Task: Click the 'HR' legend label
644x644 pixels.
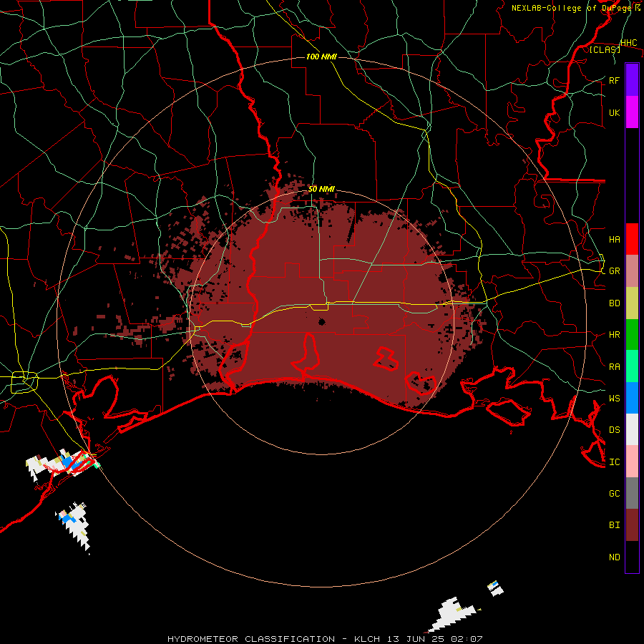Action: (614, 335)
